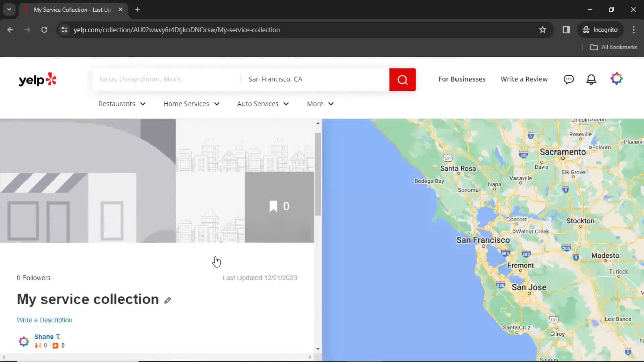Open a new browser tab
Image resolution: width=644 pixels, height=362 pixels.
point(138,10)
